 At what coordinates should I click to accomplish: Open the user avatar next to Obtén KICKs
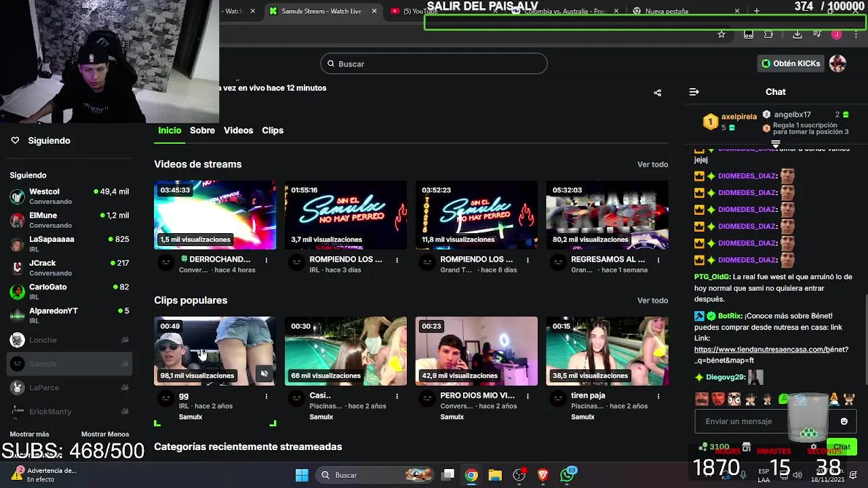click(837, 64)
